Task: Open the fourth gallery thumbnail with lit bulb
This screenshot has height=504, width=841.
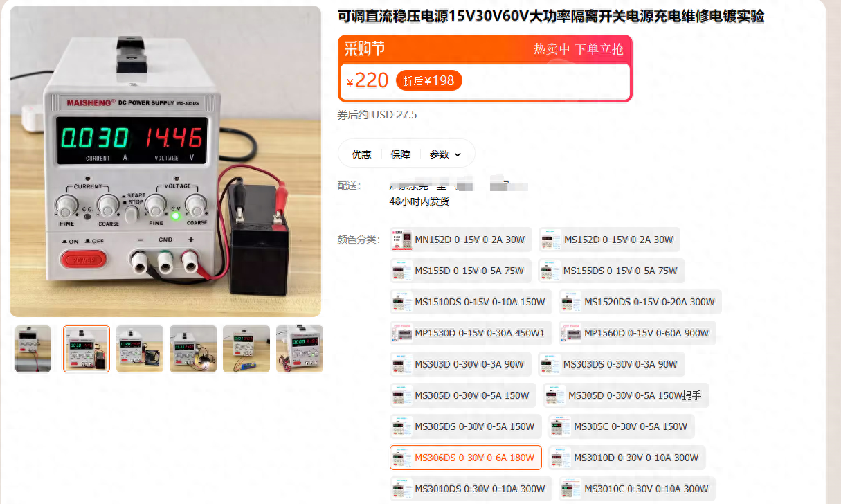Action: coord(193,349)
